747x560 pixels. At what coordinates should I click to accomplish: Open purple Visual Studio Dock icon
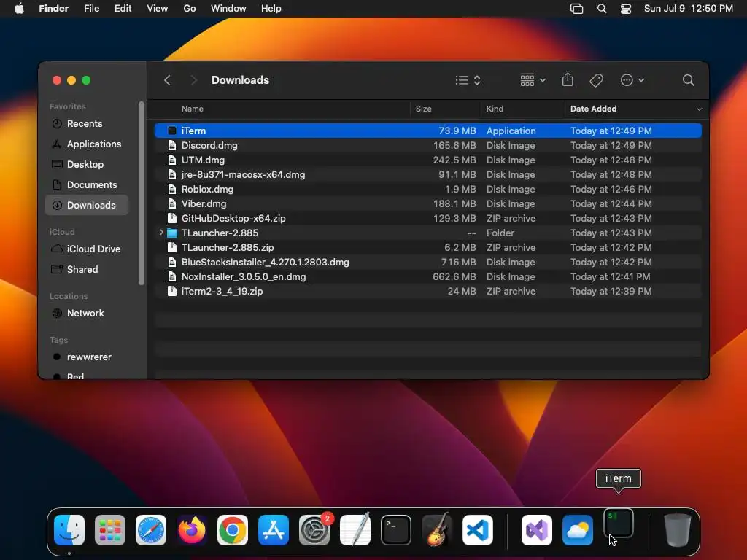tap(537, 530)
